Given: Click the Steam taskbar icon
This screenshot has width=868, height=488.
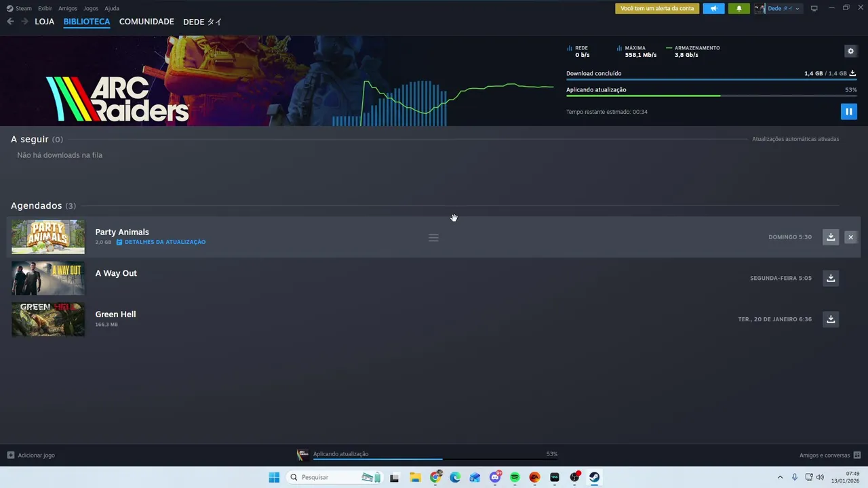Looking at the screenshot, I should [x=594, y=477].
